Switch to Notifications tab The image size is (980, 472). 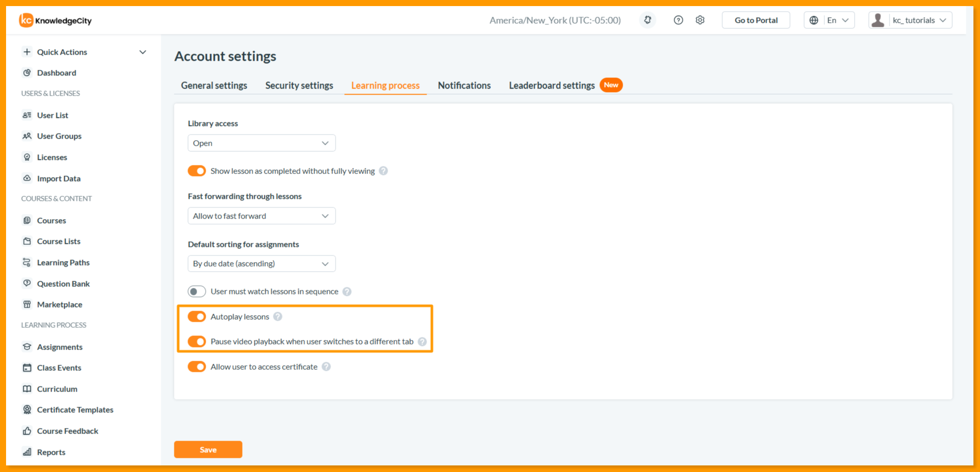pyautogui.click(x=464, y=85)
